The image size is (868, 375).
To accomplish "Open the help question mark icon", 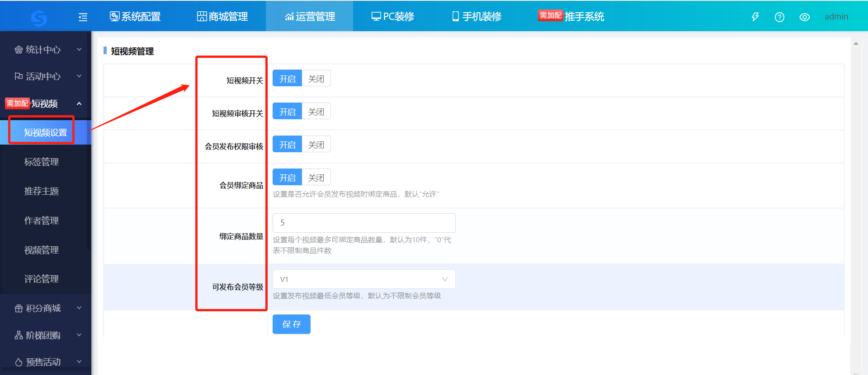I will [x=779, y=17].
